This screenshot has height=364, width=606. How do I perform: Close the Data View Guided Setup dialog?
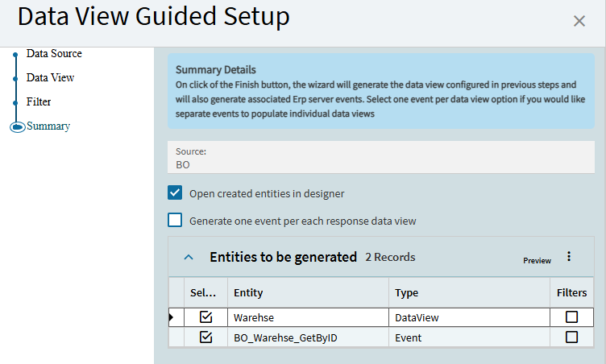[579, 21]
